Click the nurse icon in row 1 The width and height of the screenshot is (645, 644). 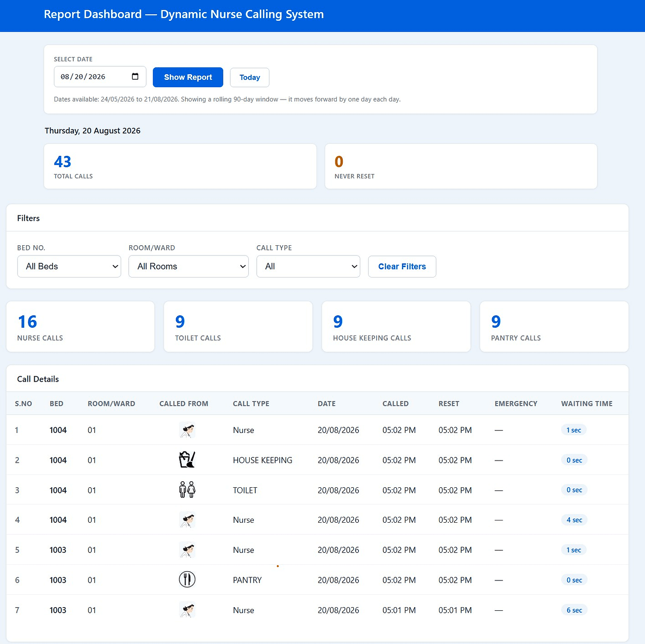(x=187, y=430)
